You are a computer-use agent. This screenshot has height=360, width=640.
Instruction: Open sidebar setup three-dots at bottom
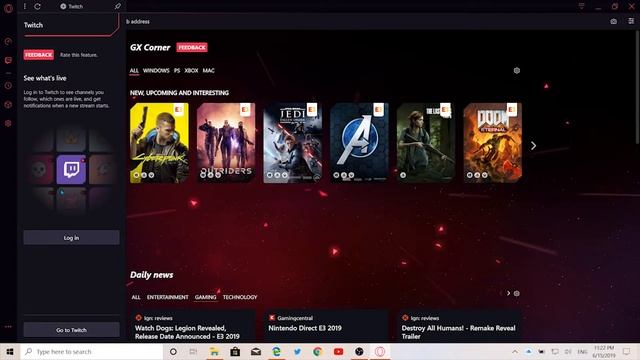point(8,327)
